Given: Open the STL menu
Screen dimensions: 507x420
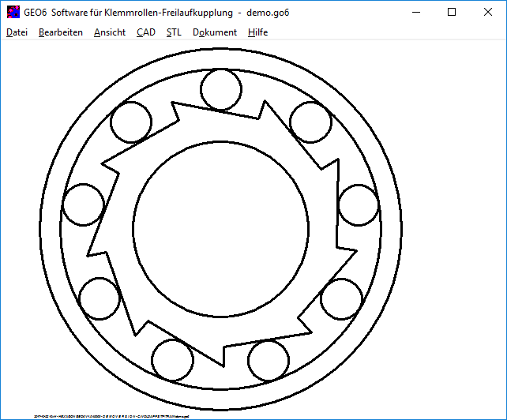Looking at the screenshot, I should coord(174,32).
